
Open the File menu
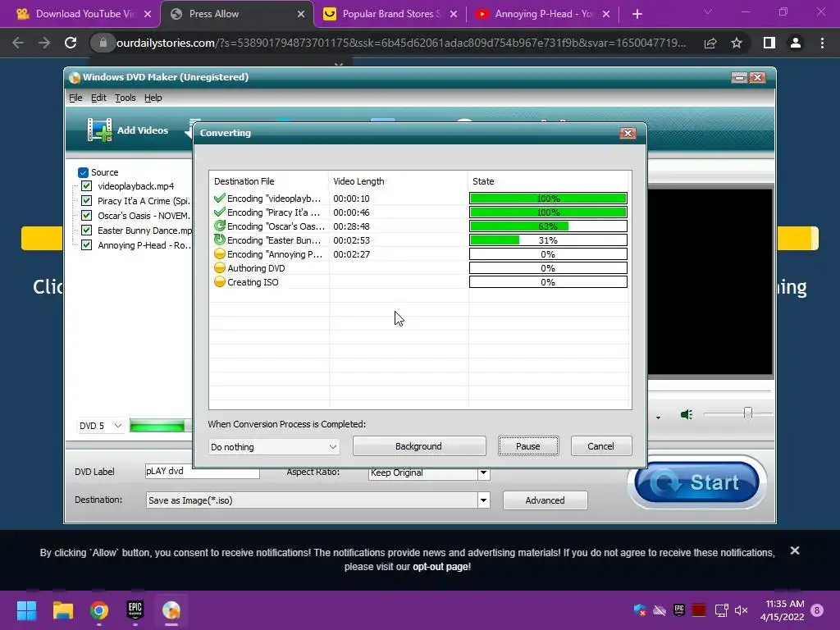[75, 98]
